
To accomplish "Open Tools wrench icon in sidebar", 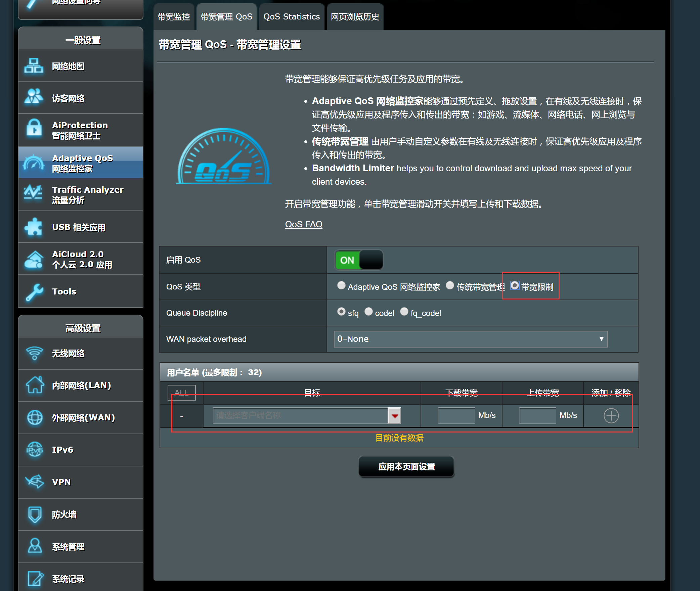I will coord(34,291).
